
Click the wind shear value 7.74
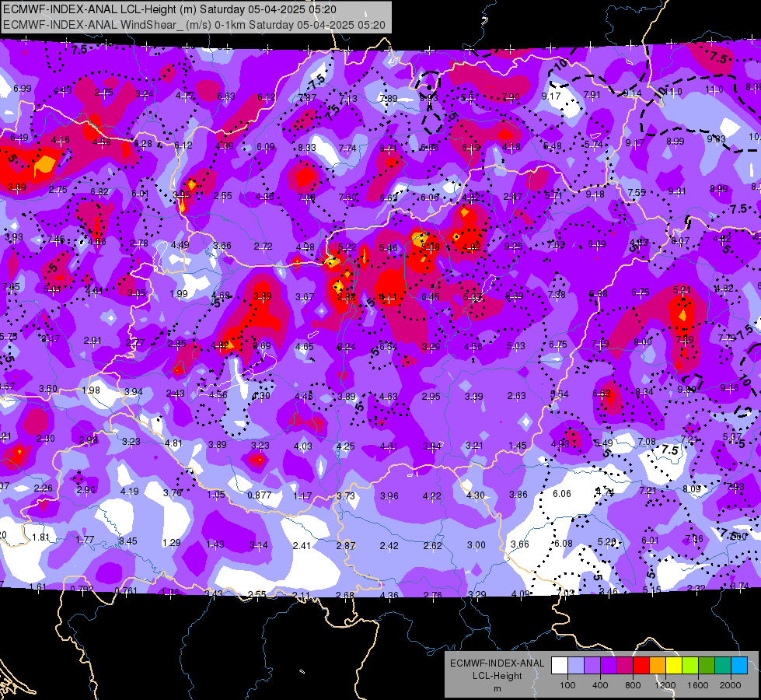click(x=347, y=149)
